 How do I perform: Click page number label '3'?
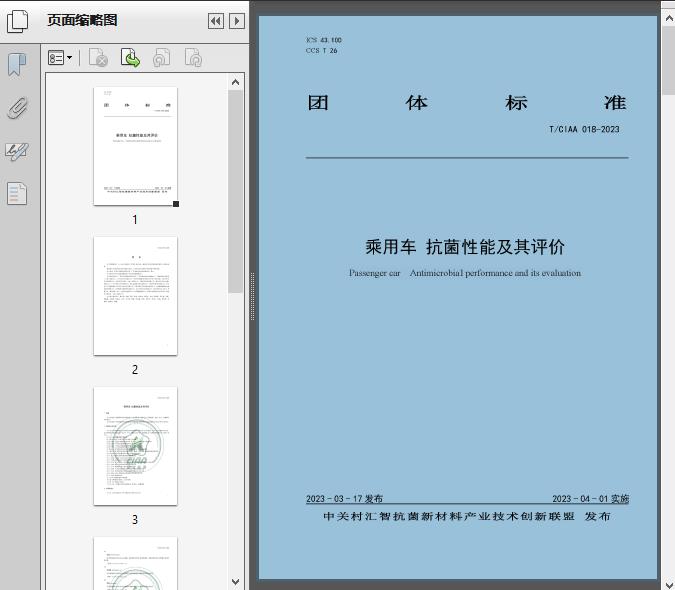coord(135,520)
